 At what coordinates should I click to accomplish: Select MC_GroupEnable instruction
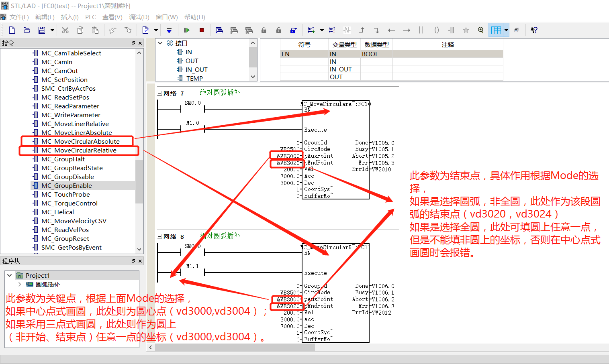pyautogui.click(x=67, y=185)
